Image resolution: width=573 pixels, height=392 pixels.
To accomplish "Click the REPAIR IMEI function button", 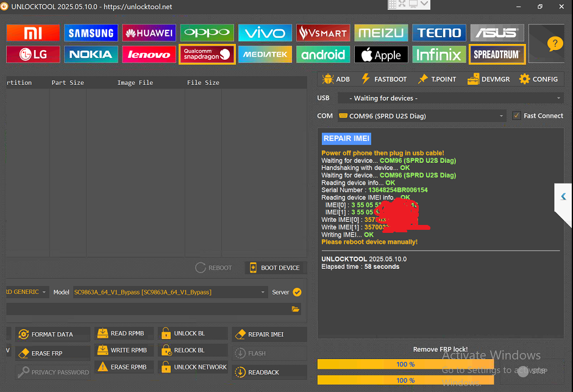I will click(x=269, y=334).
